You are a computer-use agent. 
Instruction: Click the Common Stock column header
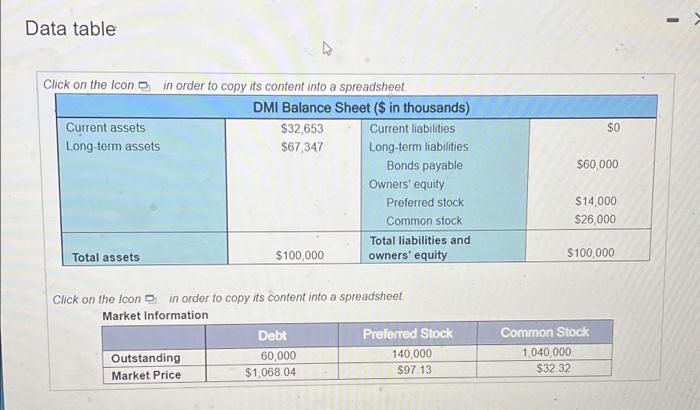545,332
